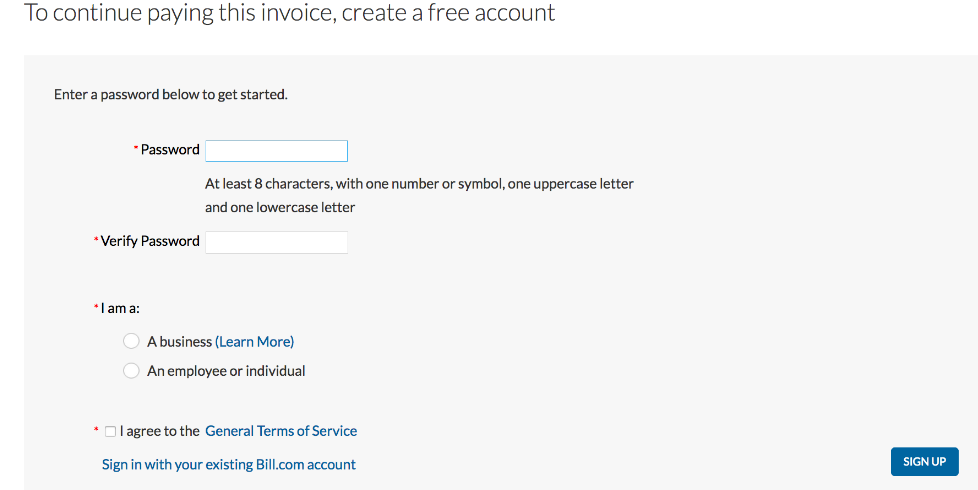Open General Terms of Service link
This screenshot has height=490, width=978.
tap(281, 431)
